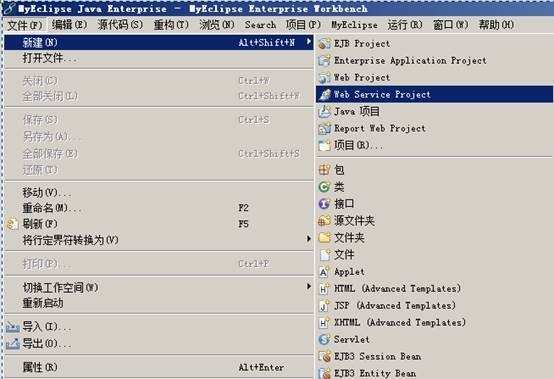This screenshot has height=379, width=554.
Task: Click the 文件夹 folder icon
Action: coord(324,238)
